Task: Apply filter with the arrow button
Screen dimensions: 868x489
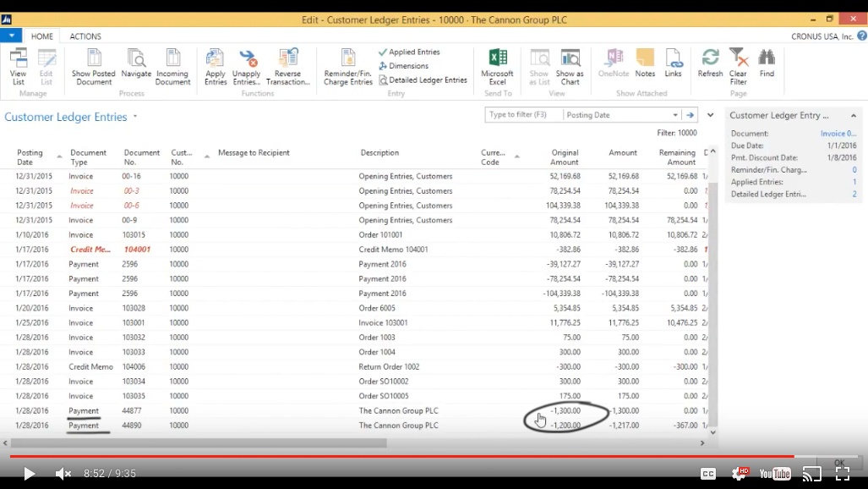Action: coord(690,115)
